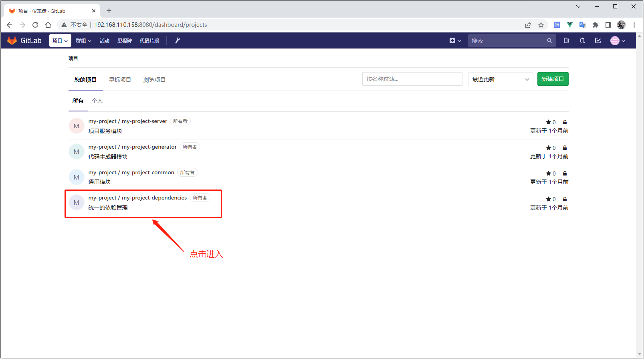
Task: Open the to-do list check icon
Action: [598, 40]
